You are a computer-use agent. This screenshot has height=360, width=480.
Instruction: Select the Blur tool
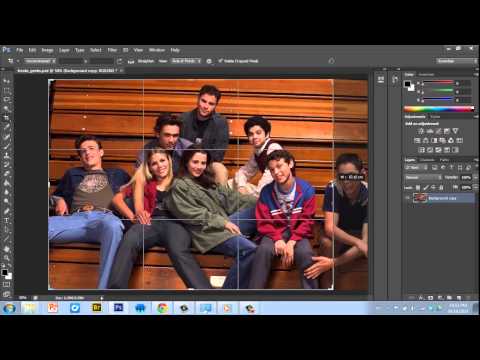6,192
